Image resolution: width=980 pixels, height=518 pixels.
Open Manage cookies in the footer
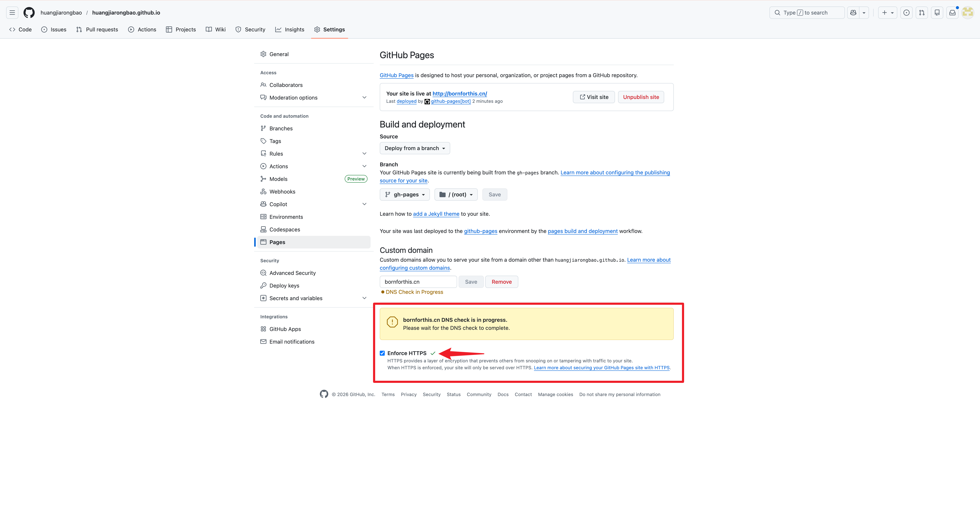pyautogui.click(x=555, y=394)
